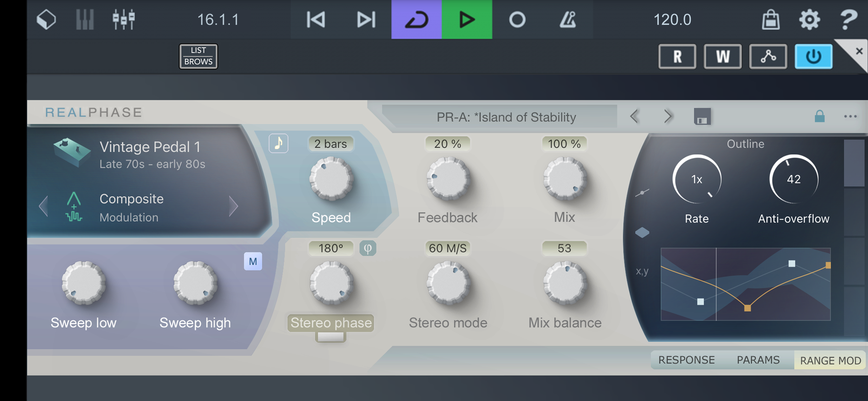Toggle plugin power bypass button
The image size is (868, 401).
pos(813,56)
